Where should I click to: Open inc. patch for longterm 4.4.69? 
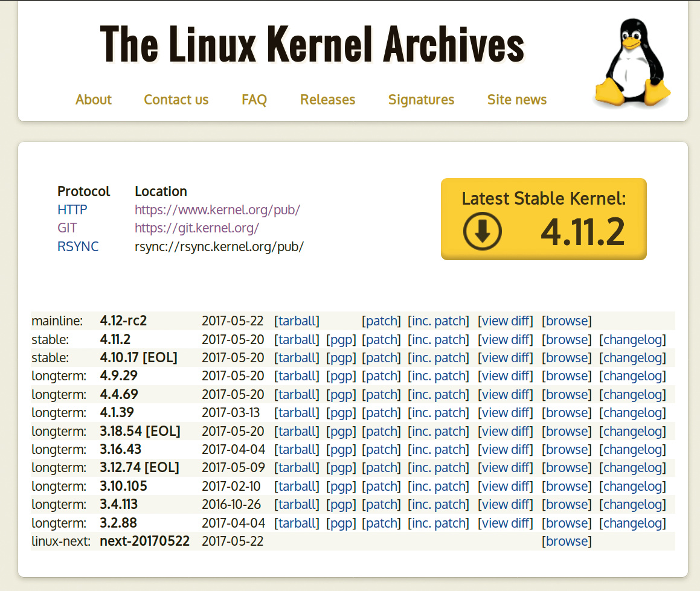click(x=438, y=395)
